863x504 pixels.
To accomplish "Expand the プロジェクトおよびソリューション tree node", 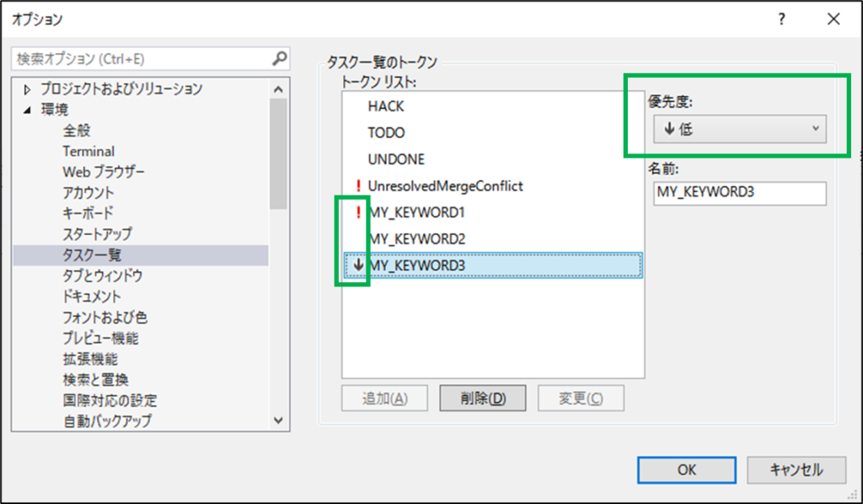I will click(x=27, y=89).
